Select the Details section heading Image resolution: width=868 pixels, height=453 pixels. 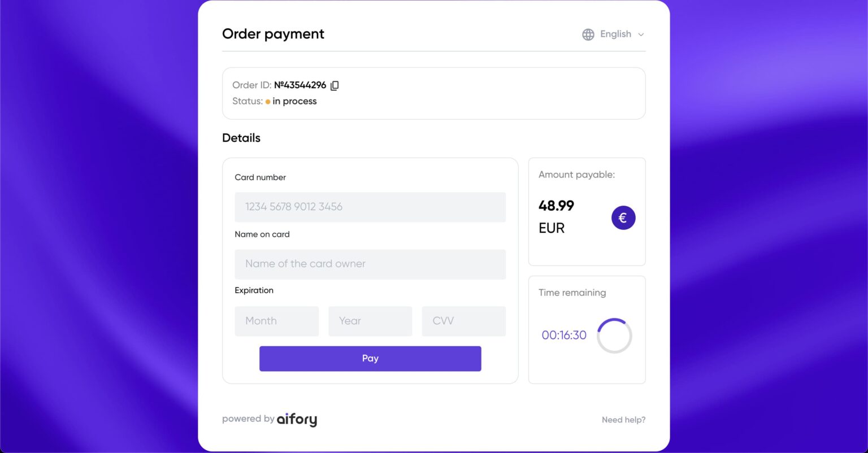241,138
